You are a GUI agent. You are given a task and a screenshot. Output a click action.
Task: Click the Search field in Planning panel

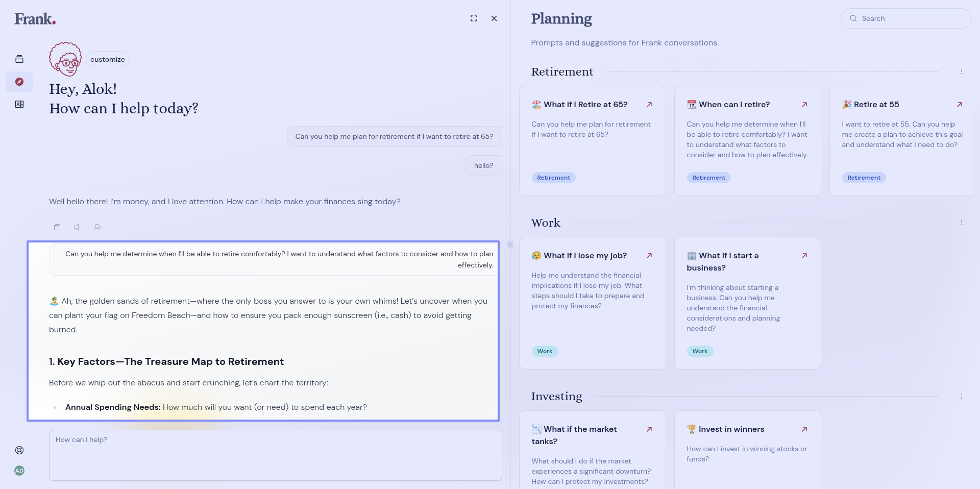[906, 18]
